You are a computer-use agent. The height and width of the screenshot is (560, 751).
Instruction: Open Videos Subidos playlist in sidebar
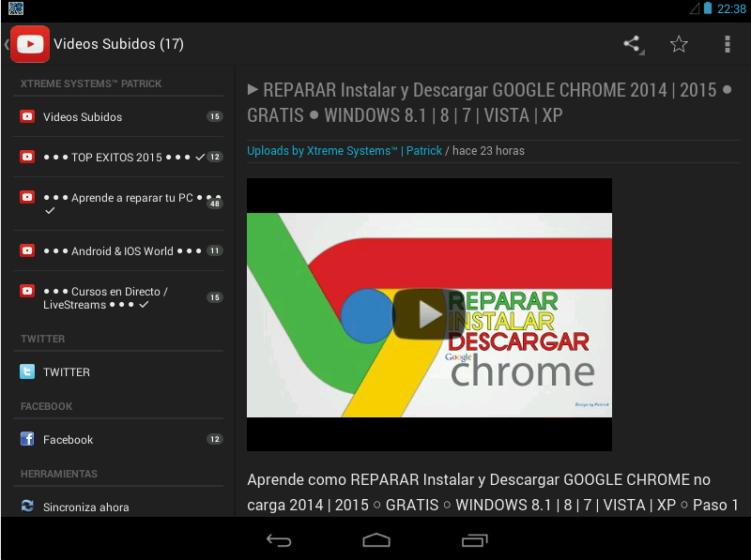[118, 117]
